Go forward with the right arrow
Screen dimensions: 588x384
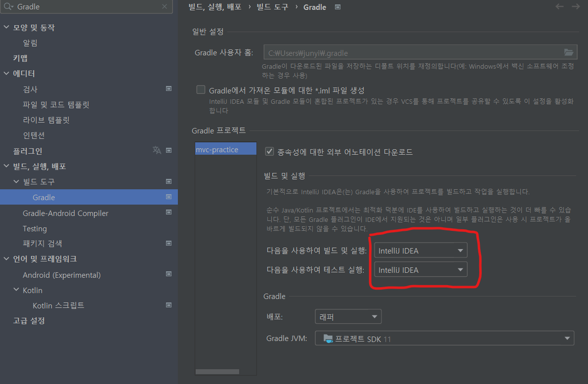point(576,6)
